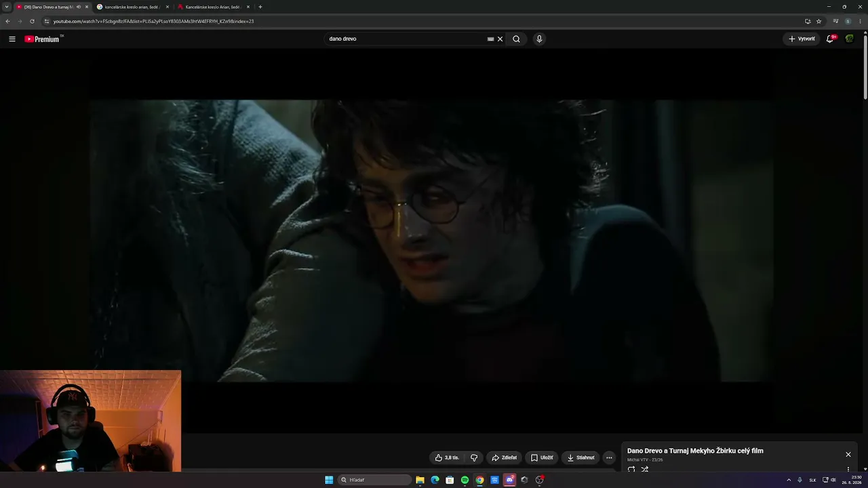Open the Chrome three-dot menu
Image resolution: width=868 pixels, height=488 pixels.
click(x=861, y=21)
